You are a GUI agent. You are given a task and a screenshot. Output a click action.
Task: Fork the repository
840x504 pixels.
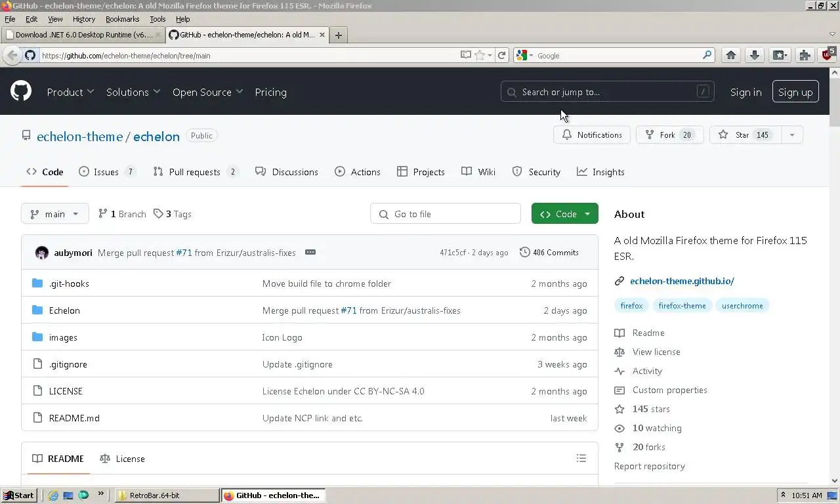click(669, 135)
